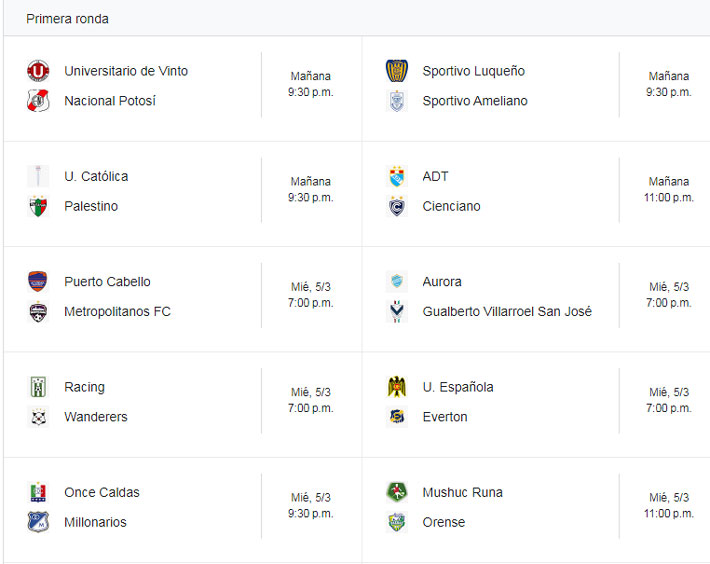Click the Orense team crest icon

click(397, 522)
